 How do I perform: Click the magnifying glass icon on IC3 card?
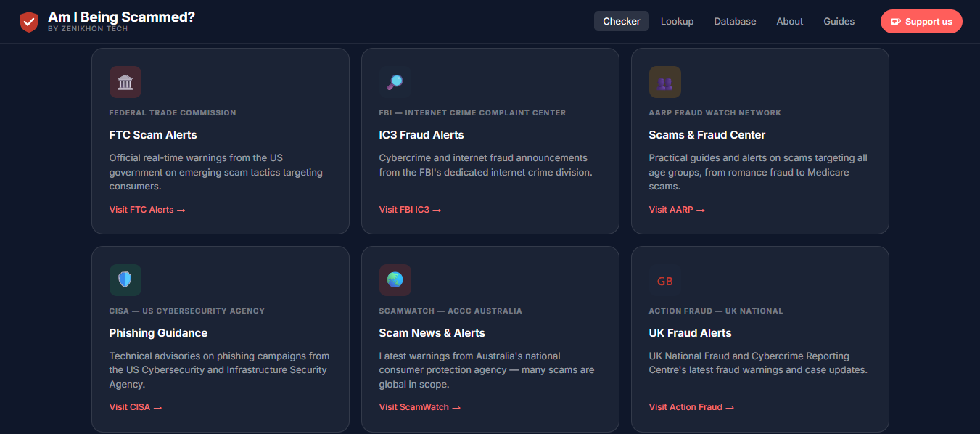(395, 81)
